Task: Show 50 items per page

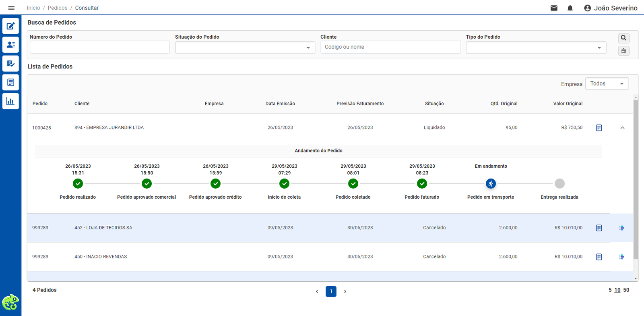Action: point(626,290)
